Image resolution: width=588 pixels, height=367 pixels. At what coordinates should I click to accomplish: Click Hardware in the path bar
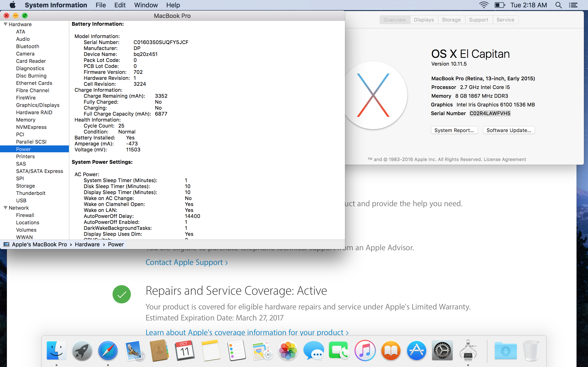[87, 245]
